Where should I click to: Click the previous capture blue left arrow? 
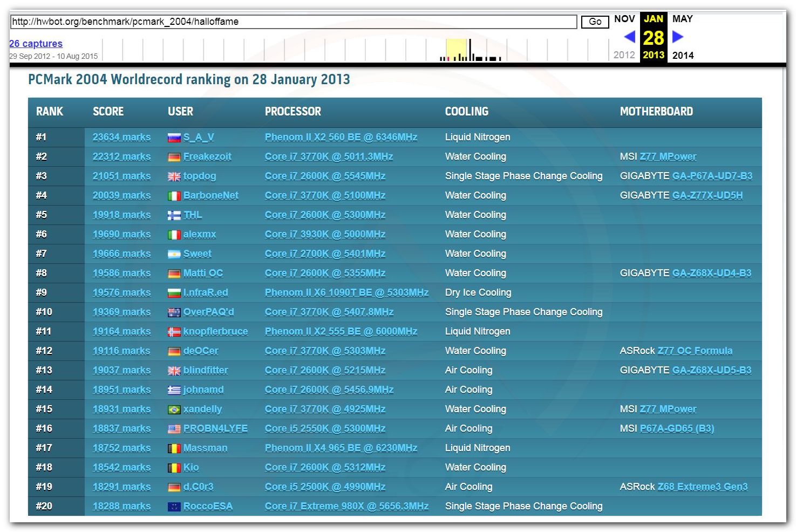click(x=629, y=37)
